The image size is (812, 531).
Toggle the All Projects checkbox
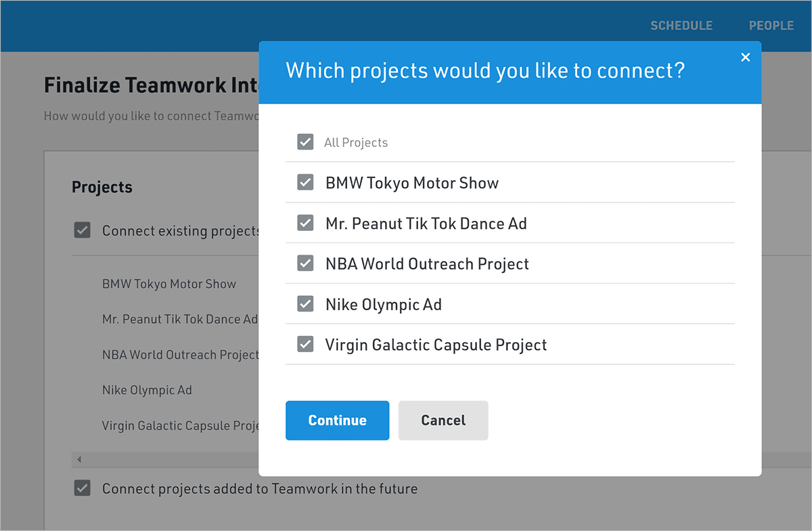pyautogui.click(x=305, y=142)
